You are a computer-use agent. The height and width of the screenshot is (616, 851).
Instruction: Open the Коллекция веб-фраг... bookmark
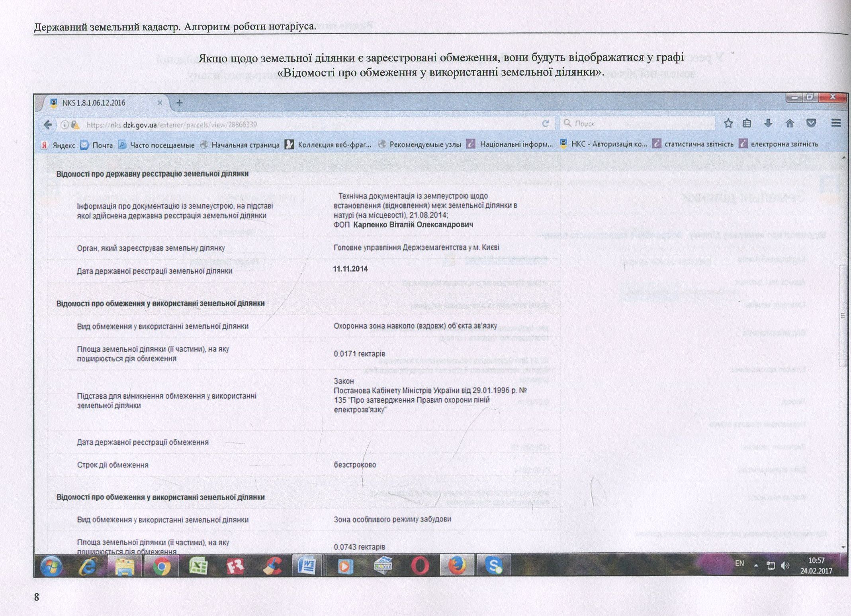point(329,145)
